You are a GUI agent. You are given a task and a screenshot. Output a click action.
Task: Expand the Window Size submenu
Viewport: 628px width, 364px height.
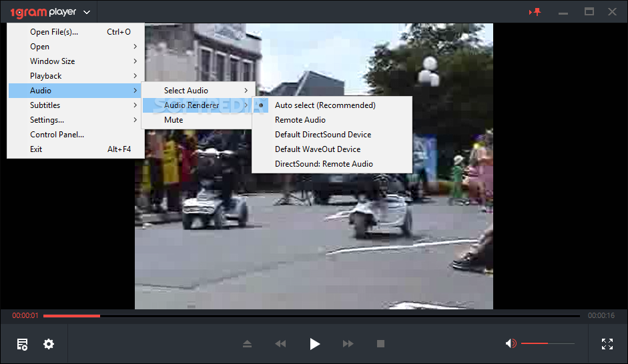[x=75, y=61]
